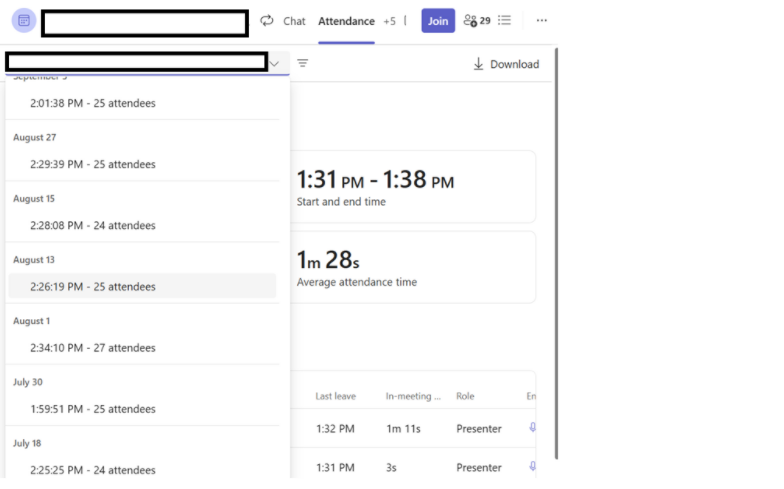The height and width of the screenshot is (489, 784).
Task: Select the 2:01:38 PM - 25 attendees entry
Action: click(142, 103)
